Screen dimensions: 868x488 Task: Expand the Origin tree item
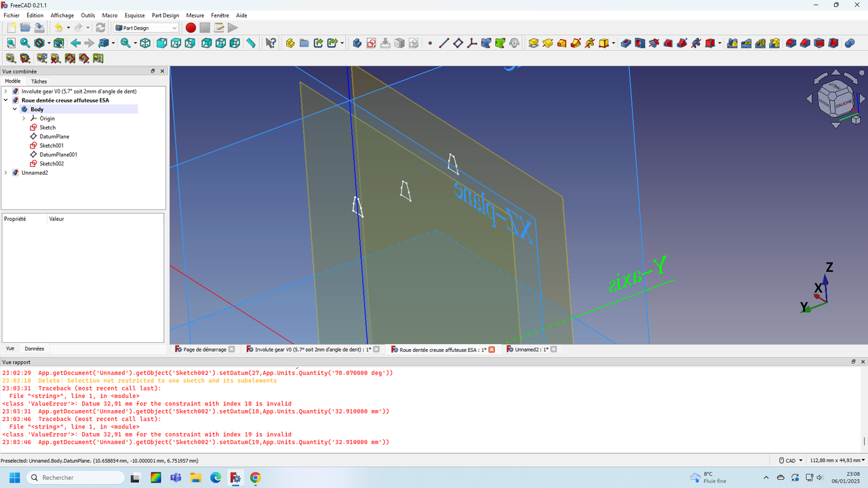click(24, 118)
